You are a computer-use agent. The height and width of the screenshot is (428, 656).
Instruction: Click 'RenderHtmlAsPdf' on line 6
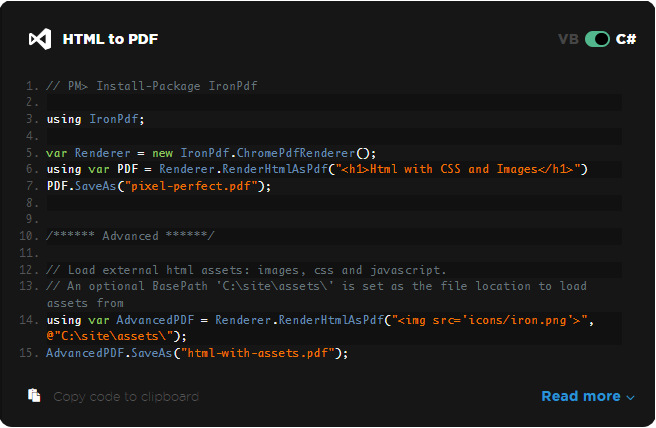tap(275, 169)
